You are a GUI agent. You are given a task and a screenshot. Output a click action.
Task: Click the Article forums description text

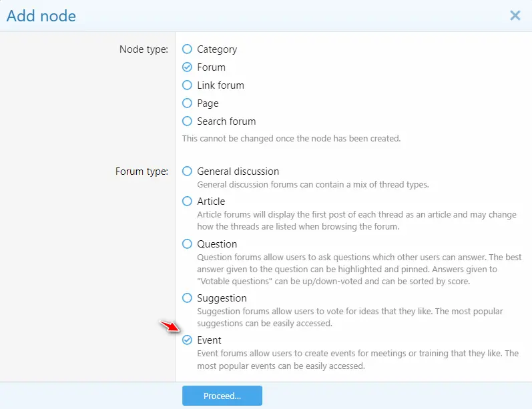click(356, 220)
